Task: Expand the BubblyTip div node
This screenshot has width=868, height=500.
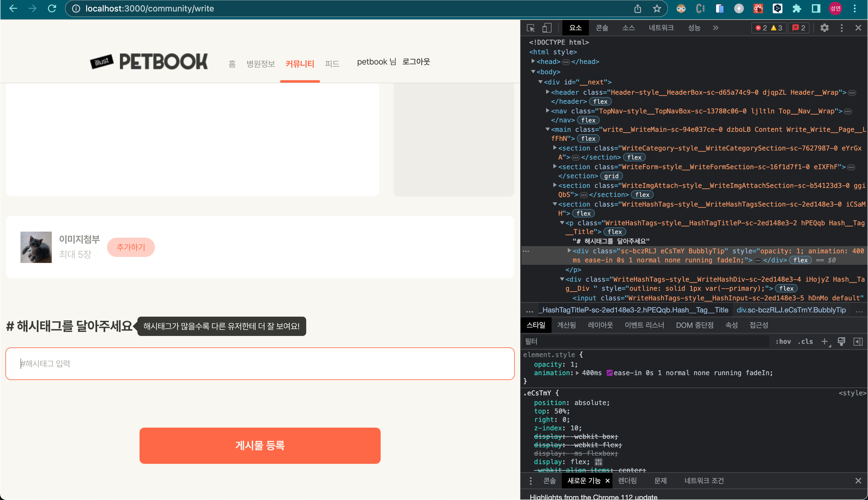Action: (x=569, y=251)
